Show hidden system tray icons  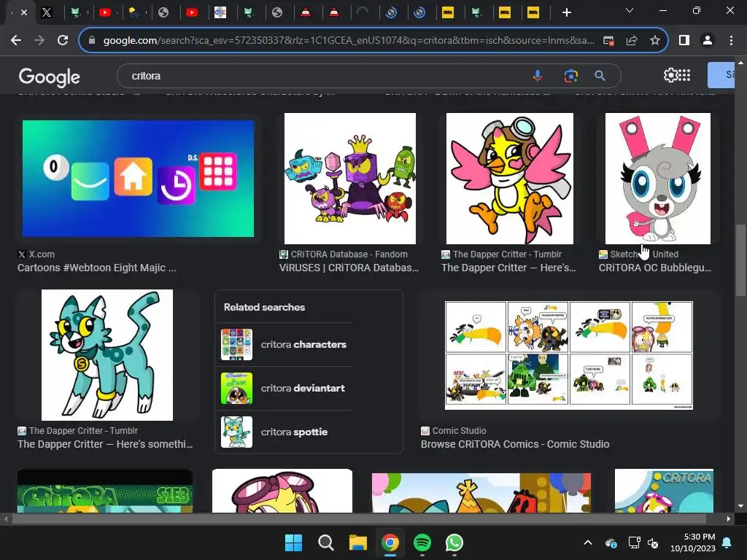coord(588,542)
